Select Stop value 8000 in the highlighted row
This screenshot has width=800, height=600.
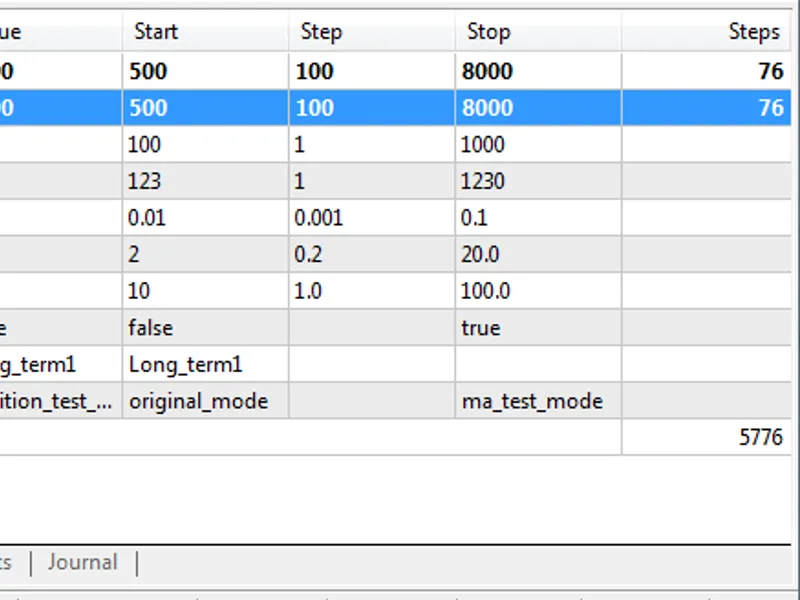pyautogui.click(x=538, y=108)
